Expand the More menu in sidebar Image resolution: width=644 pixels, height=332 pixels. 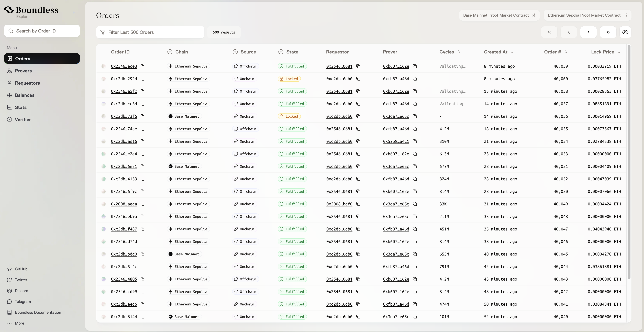[x=19, y=323]
